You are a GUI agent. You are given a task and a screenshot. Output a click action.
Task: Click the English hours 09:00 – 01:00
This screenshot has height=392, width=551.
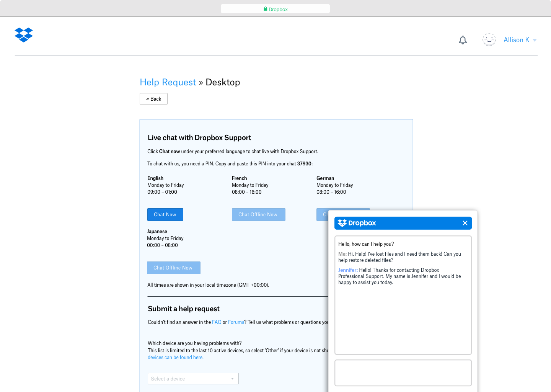pos(162,192)
